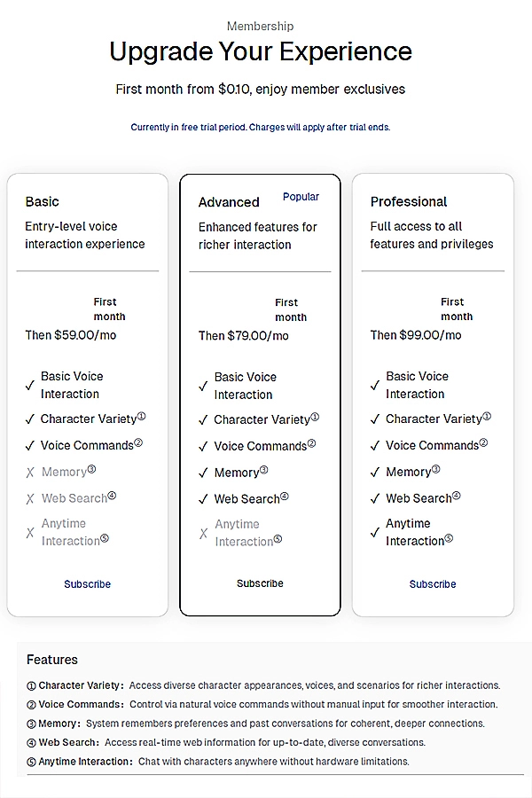Subscribe to the Professional plan

pos(433,584)
